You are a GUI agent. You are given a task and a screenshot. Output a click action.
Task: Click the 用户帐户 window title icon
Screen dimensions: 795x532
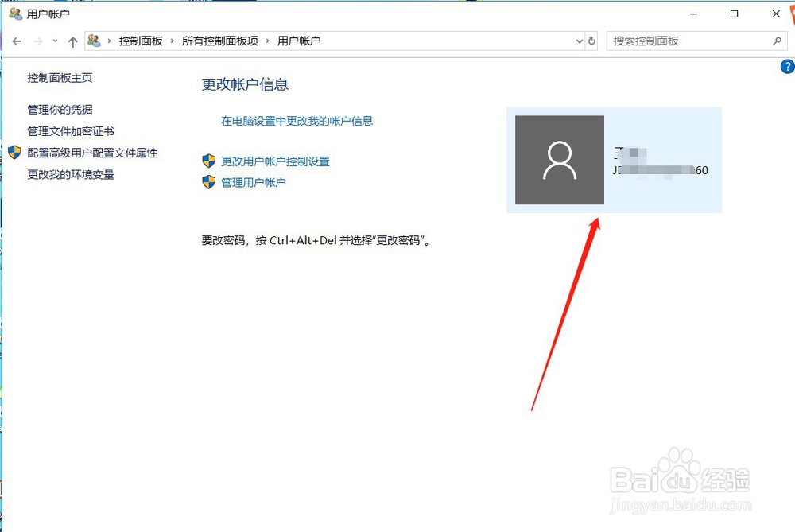pos(16,14)
